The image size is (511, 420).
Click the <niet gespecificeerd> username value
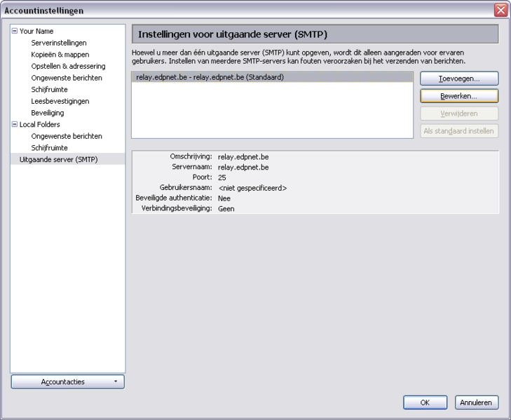click(x=252, y=188)
